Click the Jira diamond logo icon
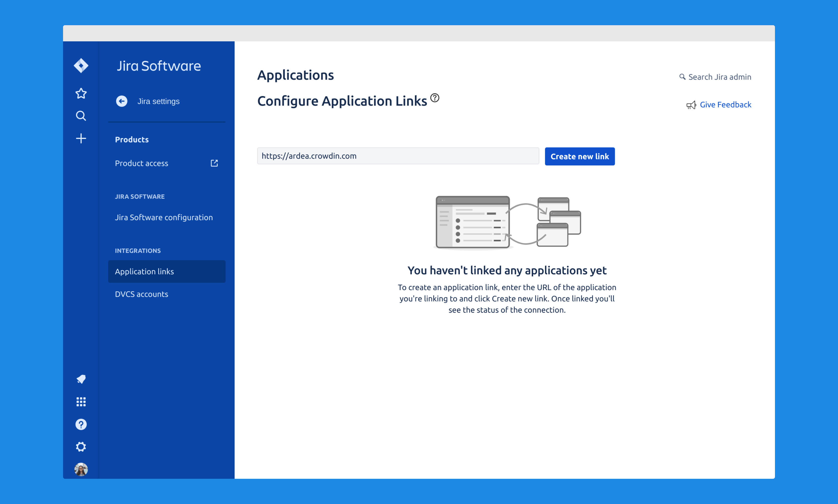The image size is (838, 504). coord(81,66)
